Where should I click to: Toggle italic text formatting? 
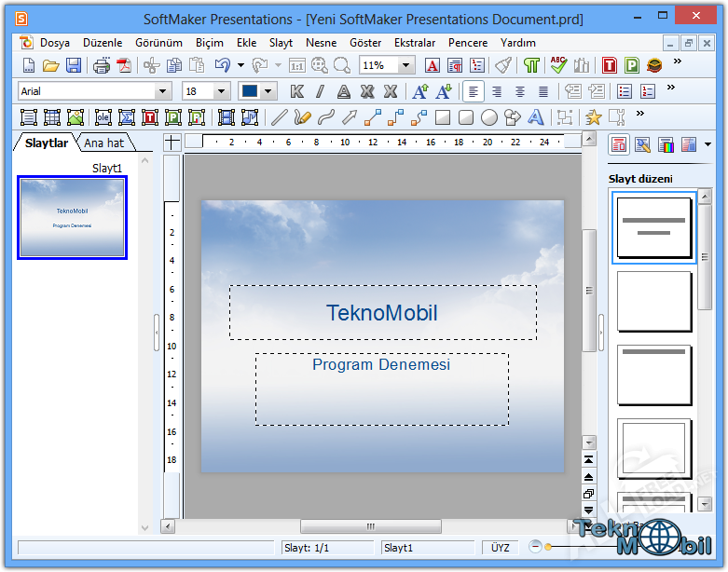(320, 91)
